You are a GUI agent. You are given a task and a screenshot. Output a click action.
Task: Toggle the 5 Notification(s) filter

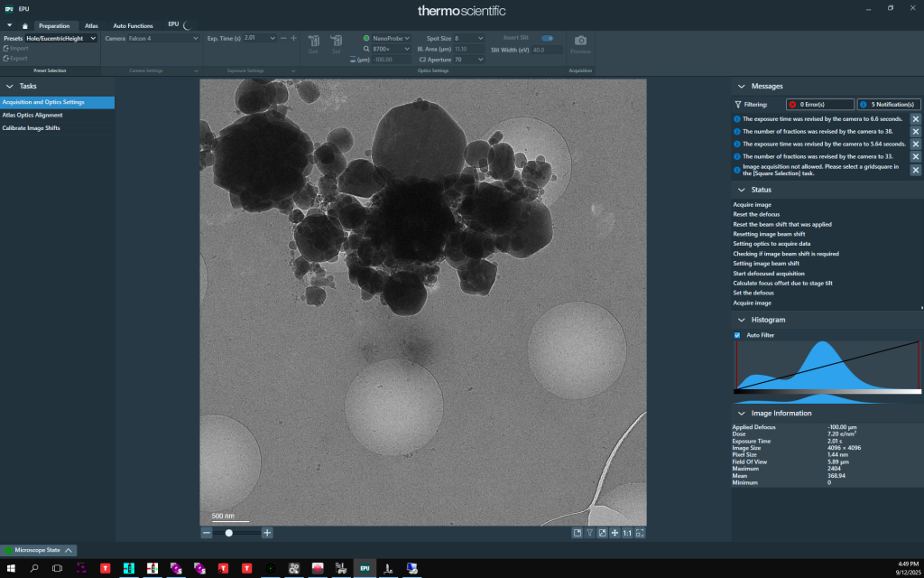[x=889, y=105]
